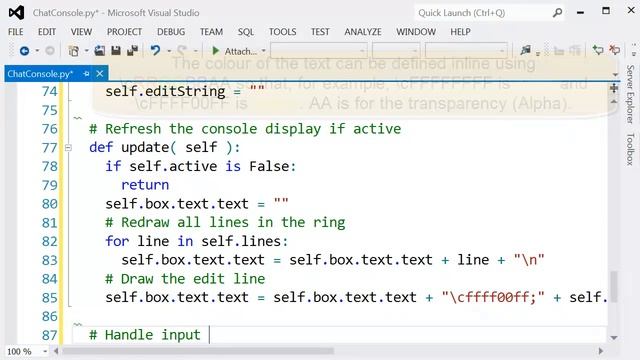Click the editor split-window handle icon
The height and width of the screenshot is (360, 640).
[614, 88]
